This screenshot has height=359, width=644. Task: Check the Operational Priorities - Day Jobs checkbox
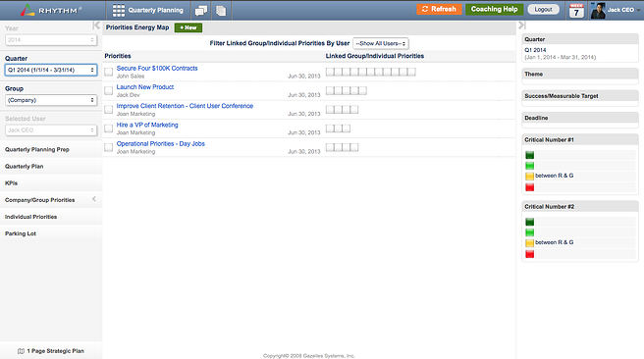108,147
